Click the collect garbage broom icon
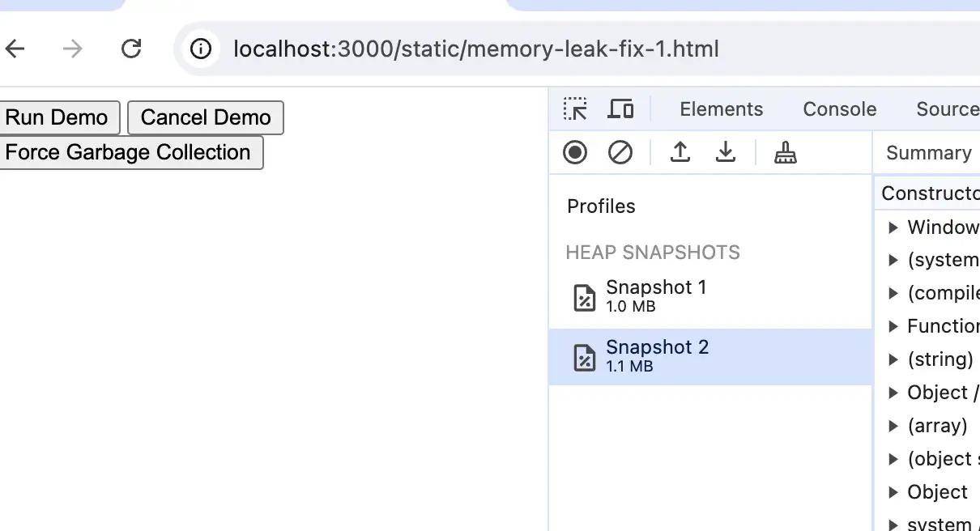The image size is (980, 531). tap(786, 152)
